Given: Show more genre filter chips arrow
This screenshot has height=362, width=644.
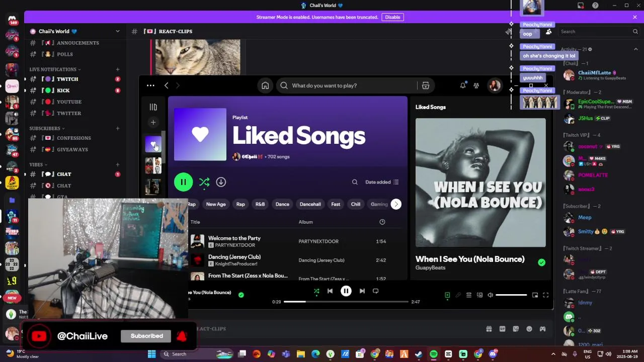Looking at the screenshot, I should click(x=396, y=204).
